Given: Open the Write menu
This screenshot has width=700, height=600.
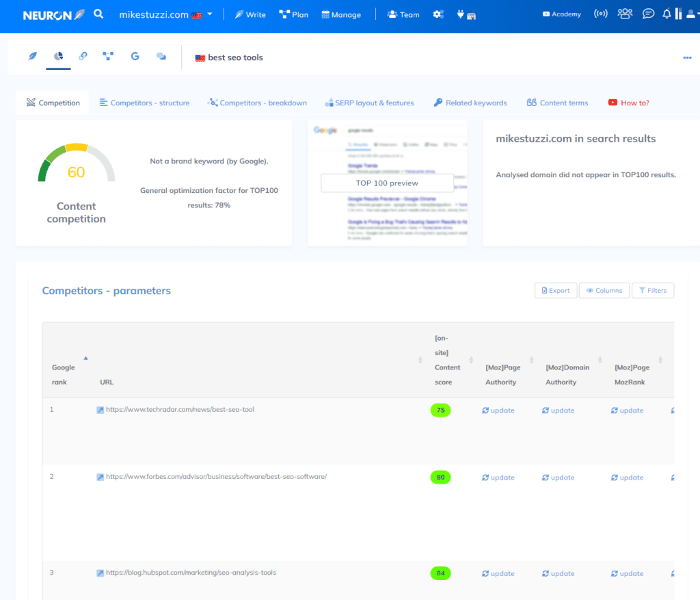Looking at the screenshot, I should point(250,15).
